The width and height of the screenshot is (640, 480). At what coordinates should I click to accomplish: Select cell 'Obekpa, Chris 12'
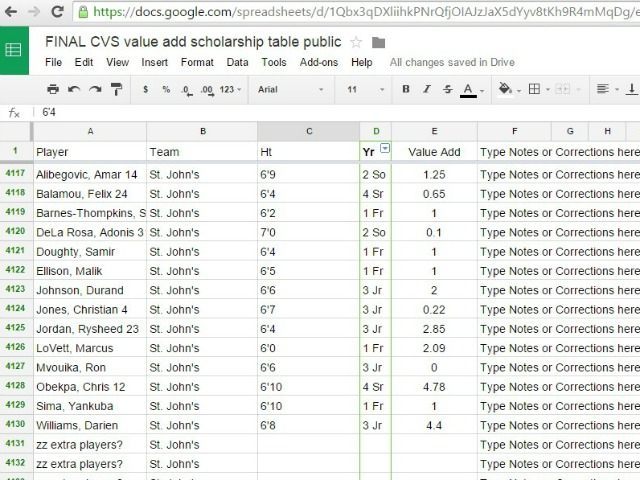click(90, 387)
